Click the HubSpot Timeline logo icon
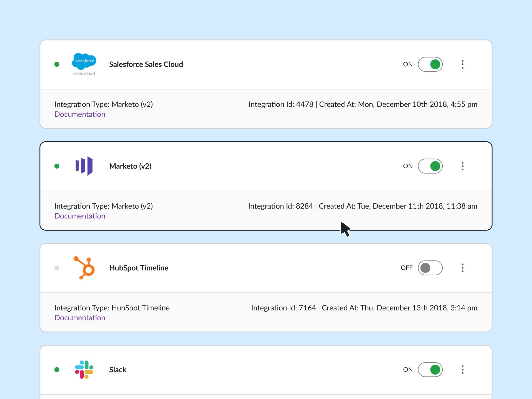 (x=84, y=268)
